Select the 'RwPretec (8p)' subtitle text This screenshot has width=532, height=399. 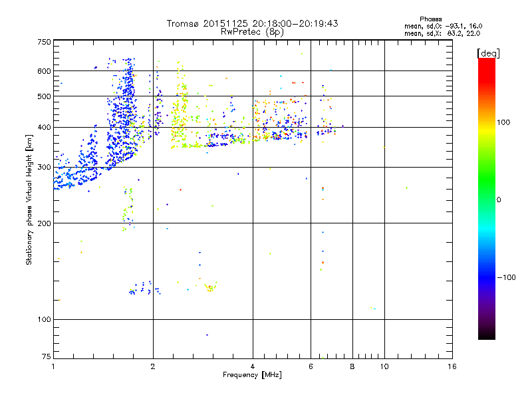[252, 32]
